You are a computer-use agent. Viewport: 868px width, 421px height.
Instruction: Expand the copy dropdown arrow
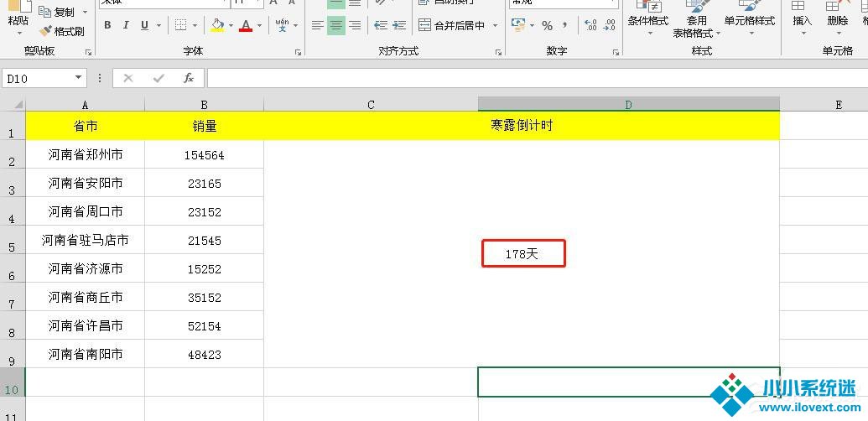click(x=85, y=13)
